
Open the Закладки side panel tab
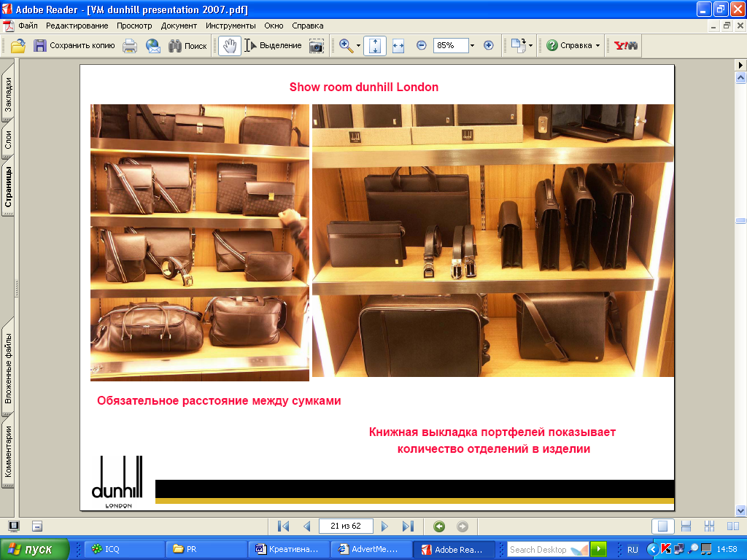[7, 94]
